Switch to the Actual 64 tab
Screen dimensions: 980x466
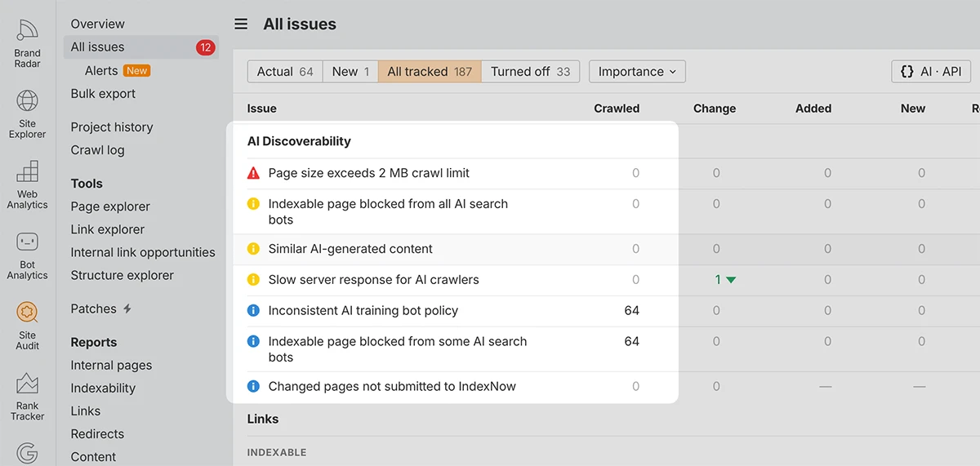285,72
